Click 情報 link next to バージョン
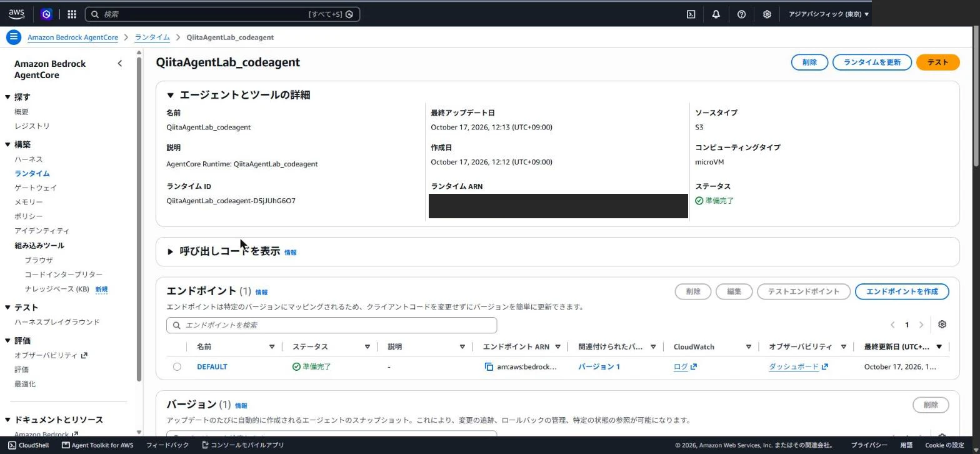 241,405
